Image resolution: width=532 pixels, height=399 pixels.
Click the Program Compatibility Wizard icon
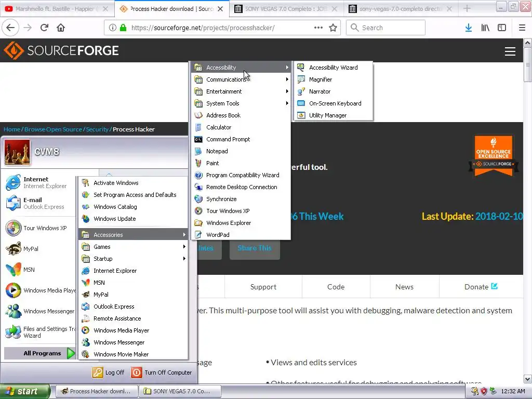coord(198,175)
